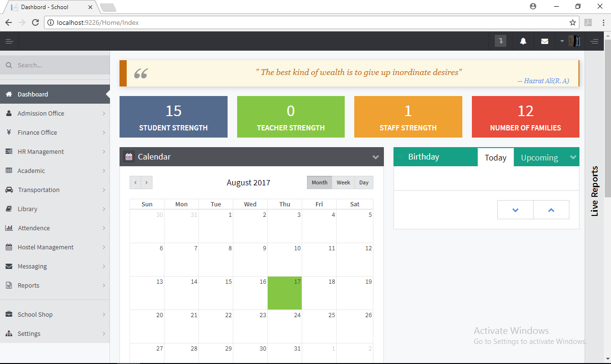
Task: Open Attendence menu label
Action: pyautogui.click(x=34, y=228)
